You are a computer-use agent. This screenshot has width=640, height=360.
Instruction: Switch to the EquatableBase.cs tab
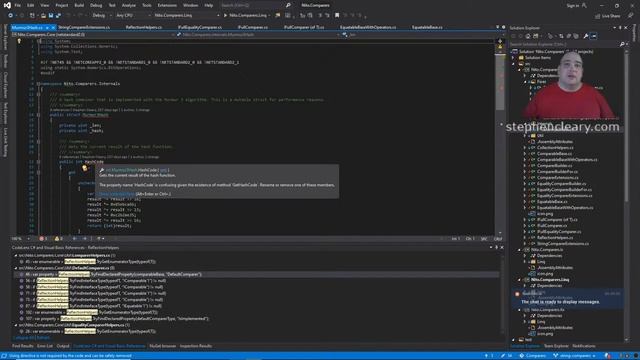[x=427, y=27]
